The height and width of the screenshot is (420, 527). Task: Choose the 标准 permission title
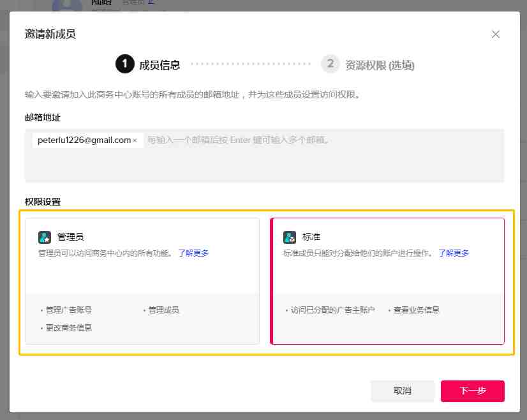[x=311, y=237]
